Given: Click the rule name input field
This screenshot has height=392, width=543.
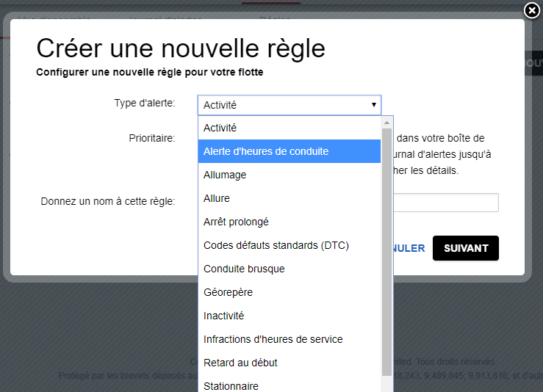Looking at the screenshot, I should (446, 203).
